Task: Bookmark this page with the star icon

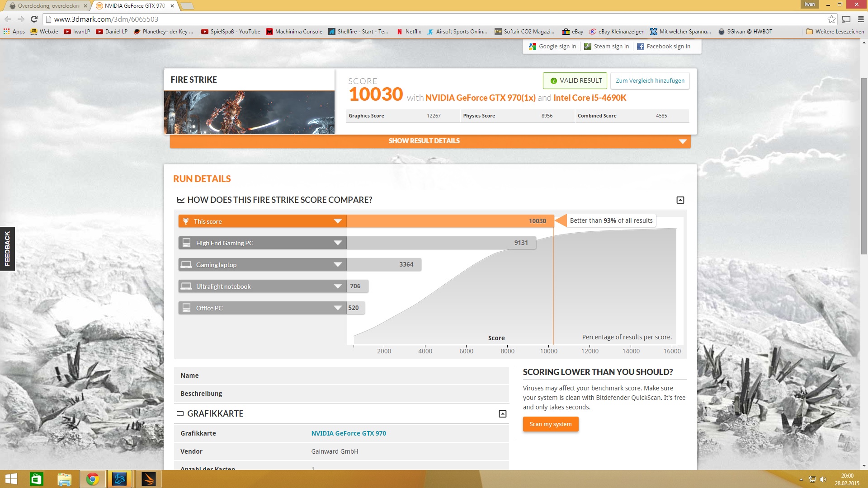Action: 831,19
